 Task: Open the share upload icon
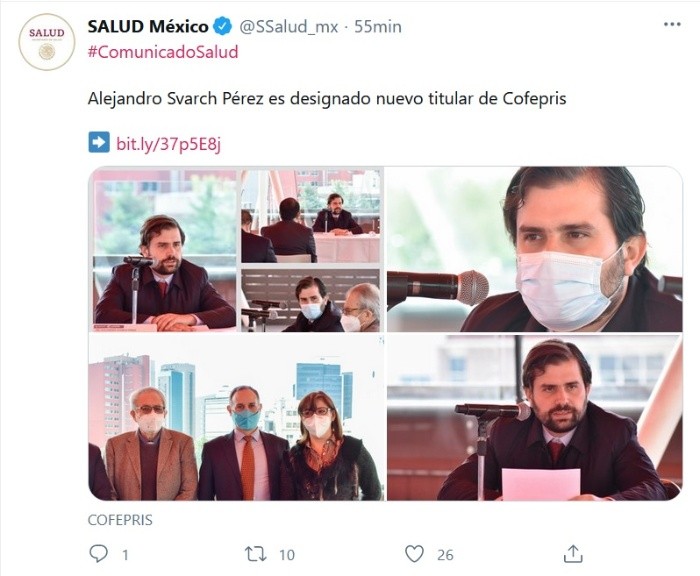[x=573, y=554]
